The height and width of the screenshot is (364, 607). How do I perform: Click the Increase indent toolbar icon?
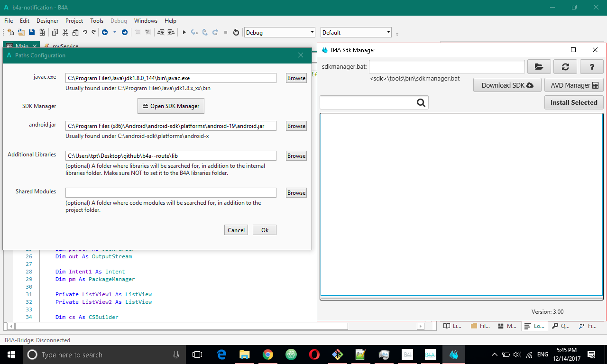point(171,32)
